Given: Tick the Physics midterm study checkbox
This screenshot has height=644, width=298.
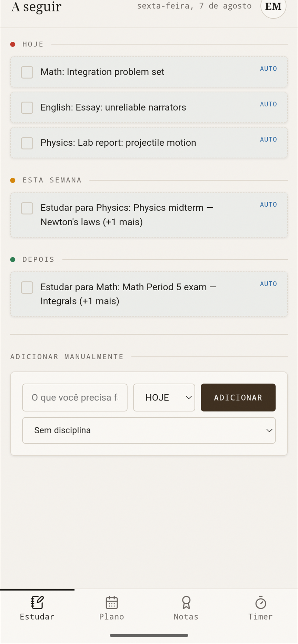Looking at the screenshot, I should (x=27, y=208).
